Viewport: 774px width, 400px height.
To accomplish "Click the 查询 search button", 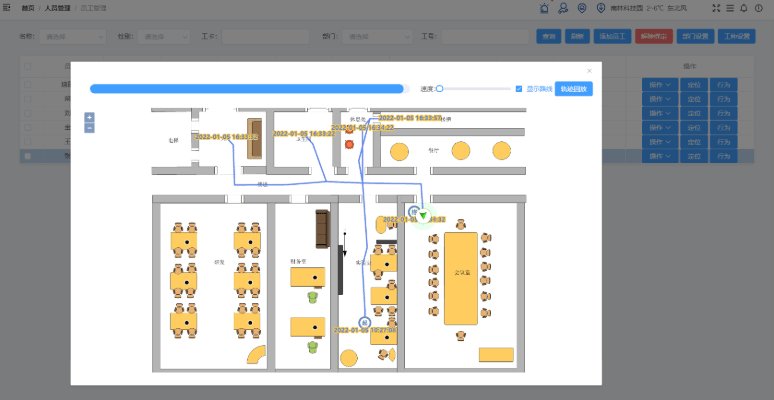I will tap(549, 36).
